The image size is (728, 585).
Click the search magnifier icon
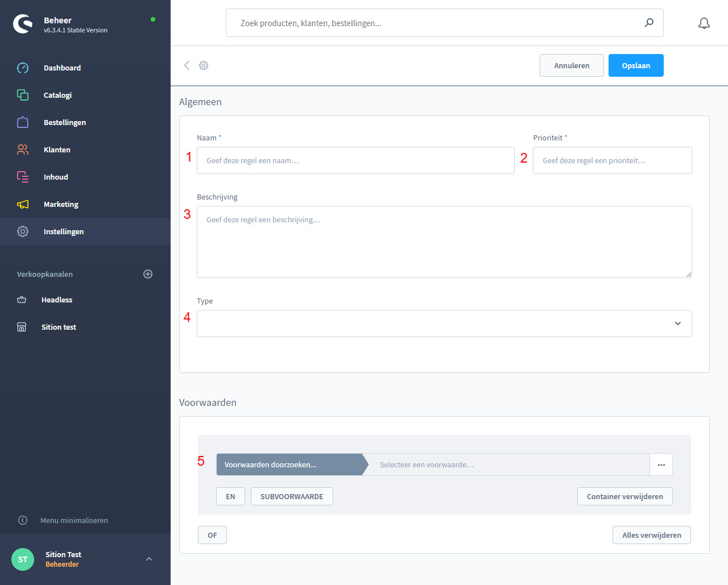[649, 23]
